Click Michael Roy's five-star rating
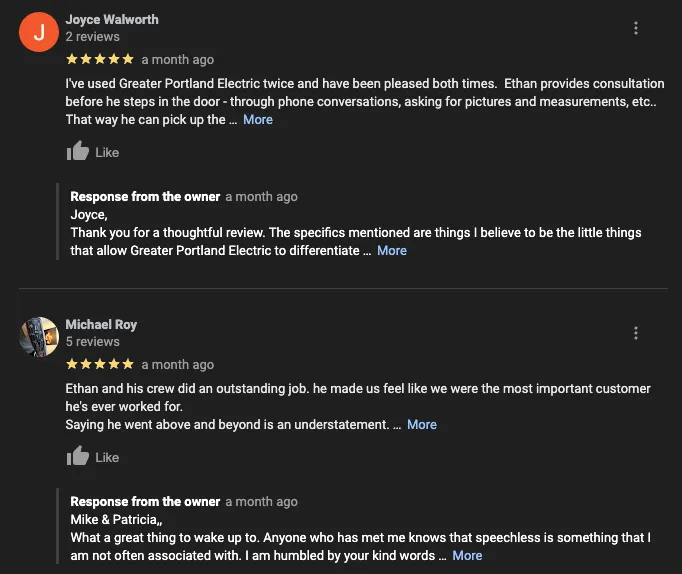This screenshot has height=574, width=682. click(99, 364)
